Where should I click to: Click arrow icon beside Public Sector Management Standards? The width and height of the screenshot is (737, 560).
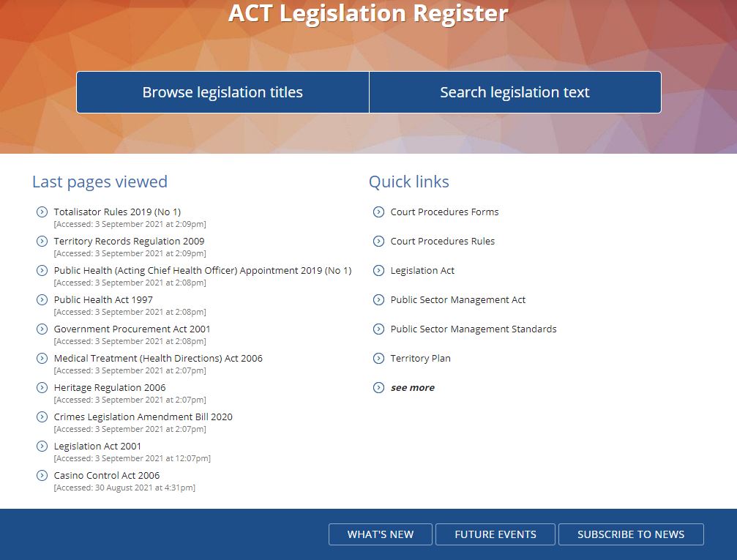378,329
